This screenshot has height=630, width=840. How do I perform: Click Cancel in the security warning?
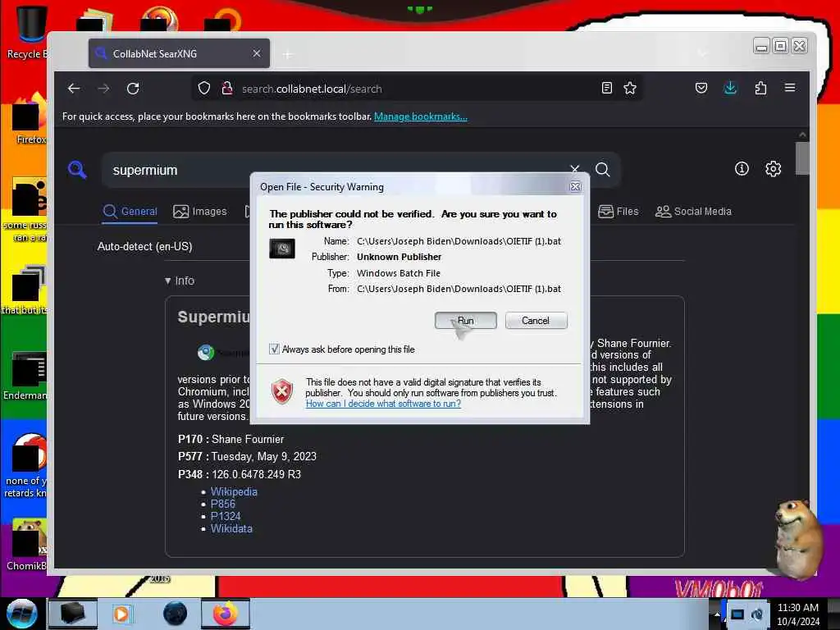536,321
